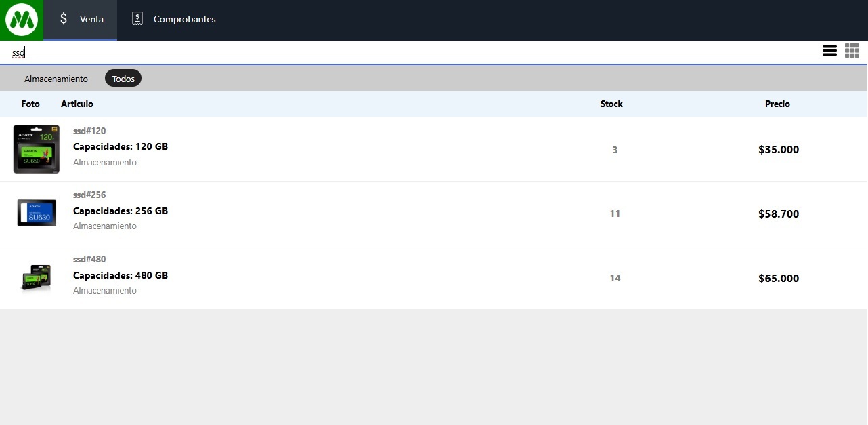Select the 120 GB SSD product photo

[x=37, y=149]
